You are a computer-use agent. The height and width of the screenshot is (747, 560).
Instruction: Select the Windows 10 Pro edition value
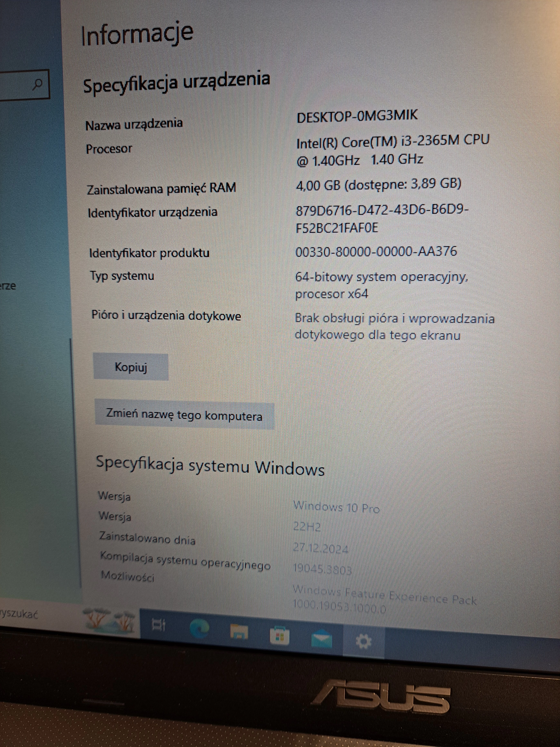[x=336, y=507]
